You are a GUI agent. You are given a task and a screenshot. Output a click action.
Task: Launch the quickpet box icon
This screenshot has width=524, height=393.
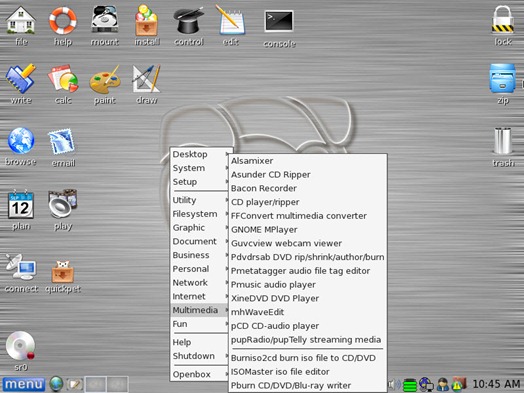(62, 271)
